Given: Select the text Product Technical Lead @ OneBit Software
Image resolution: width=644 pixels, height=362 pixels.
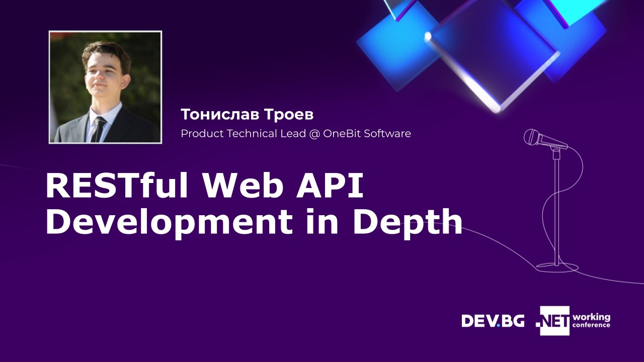Looking at the screenshot, I should click(x=296, y=134).
